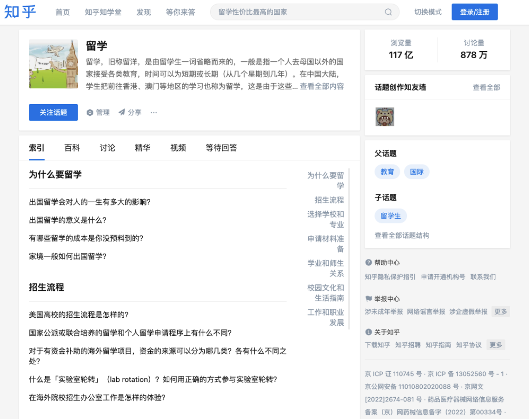Open 知乎指南 link
532x420 pixels.
coord(440,347)
